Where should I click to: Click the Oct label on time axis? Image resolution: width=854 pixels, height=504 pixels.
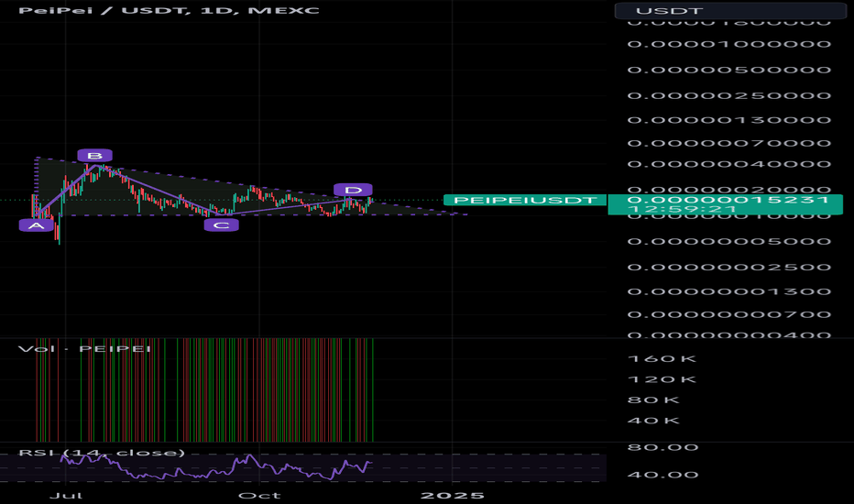[x=260, y=496]
